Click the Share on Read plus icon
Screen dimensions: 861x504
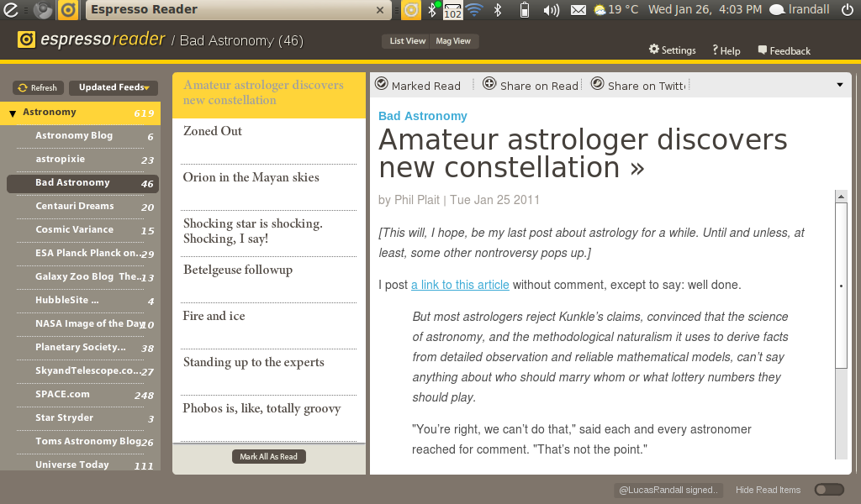489,84
